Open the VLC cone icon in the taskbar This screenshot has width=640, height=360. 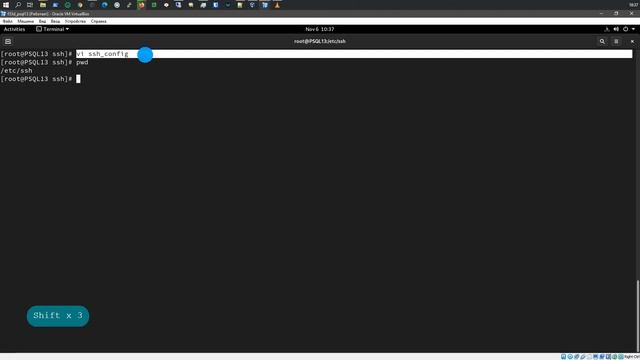(x=277, y=5)
